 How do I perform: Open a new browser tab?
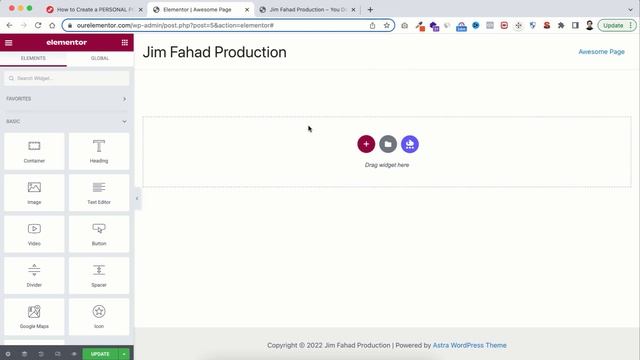pos(370,9)
